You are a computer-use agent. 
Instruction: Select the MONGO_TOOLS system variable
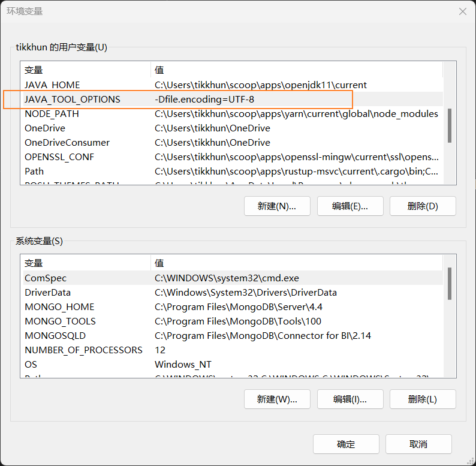[233, 321]
